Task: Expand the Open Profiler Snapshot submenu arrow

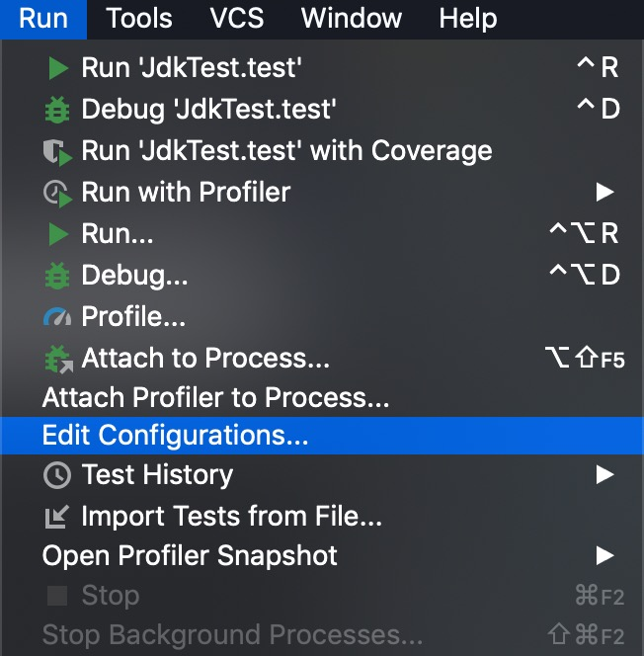Action: click(x=604, y=555)
